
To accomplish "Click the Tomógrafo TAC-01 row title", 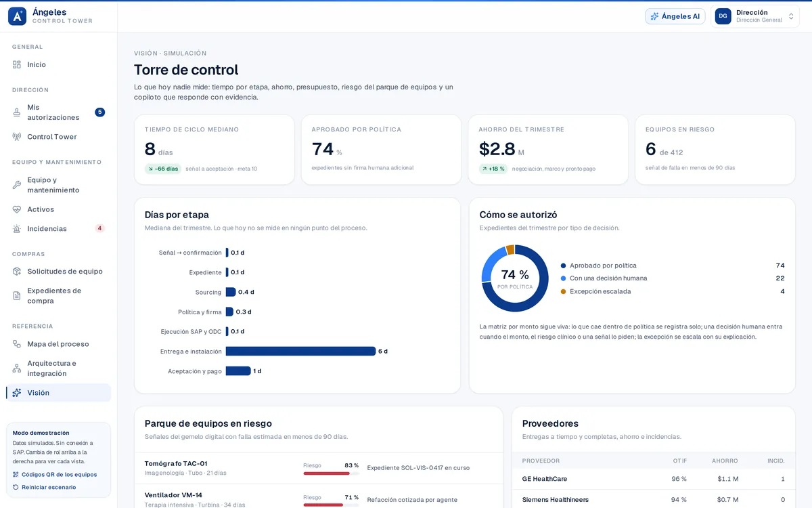I will click(x=176, y=463).
